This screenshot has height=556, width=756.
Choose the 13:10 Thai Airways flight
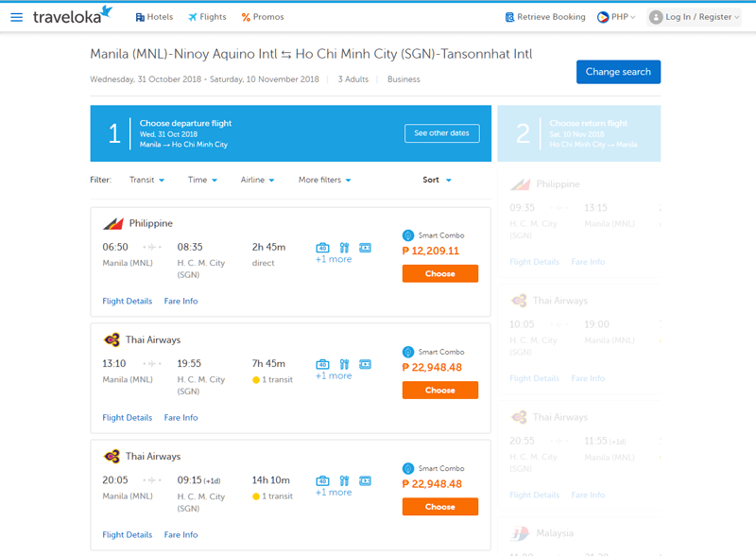440,390
